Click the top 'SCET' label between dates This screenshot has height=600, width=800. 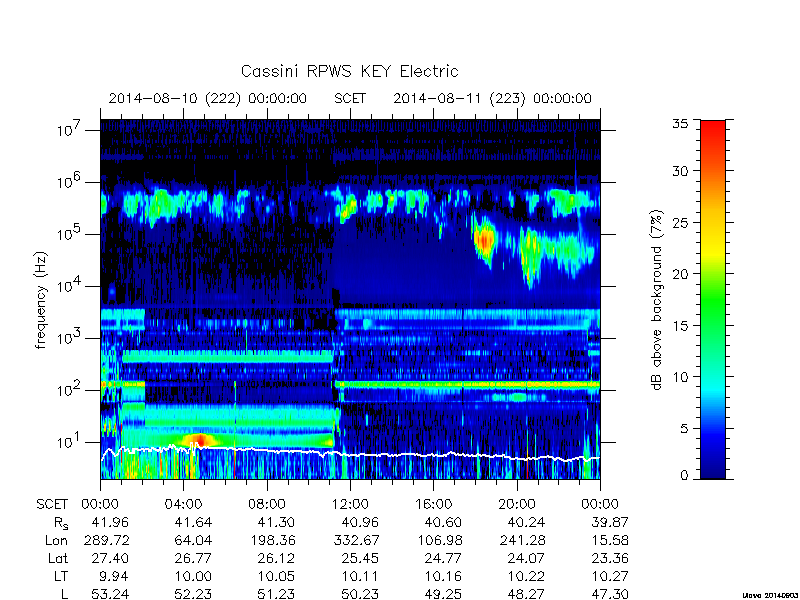[350, 98]
